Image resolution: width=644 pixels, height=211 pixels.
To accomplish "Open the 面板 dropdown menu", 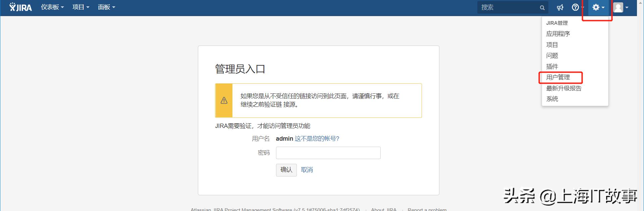I will [106, 7].
